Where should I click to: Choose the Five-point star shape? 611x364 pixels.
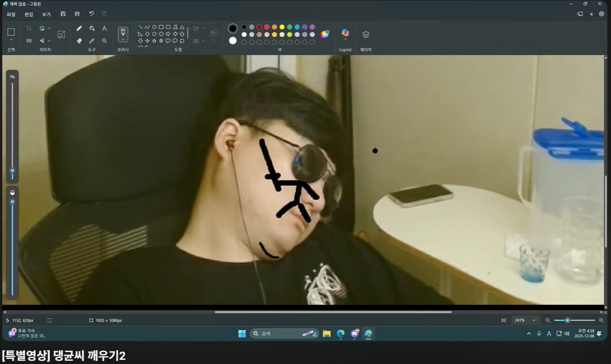154,41
